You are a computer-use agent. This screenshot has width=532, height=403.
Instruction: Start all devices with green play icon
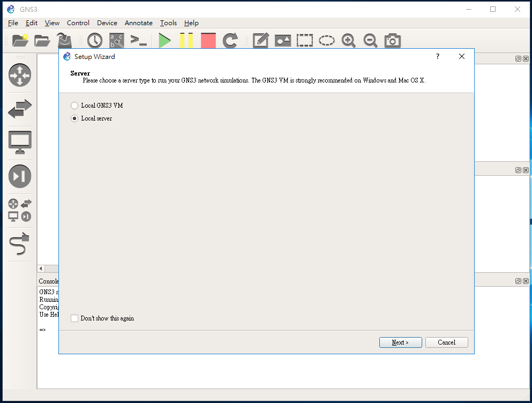164,40
